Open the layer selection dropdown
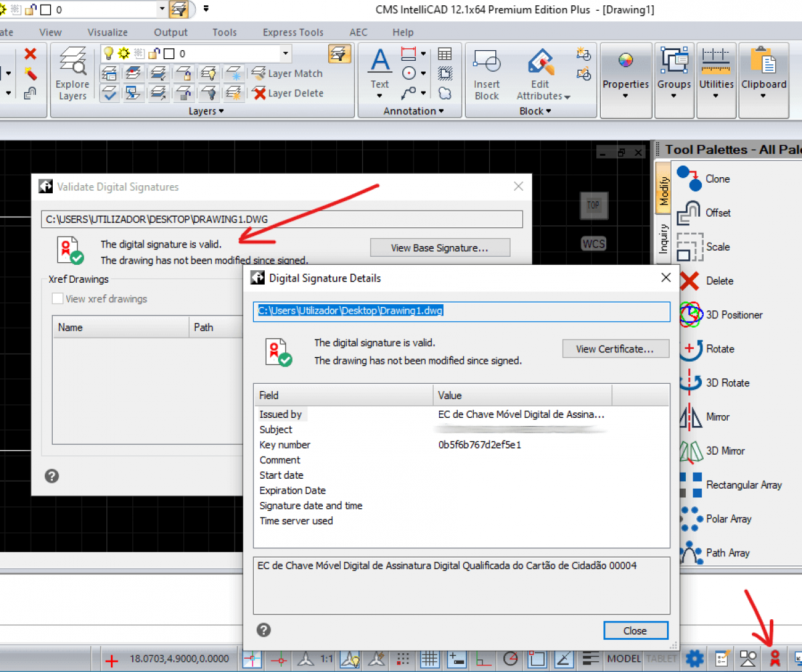802x672 pixels. 285,52
